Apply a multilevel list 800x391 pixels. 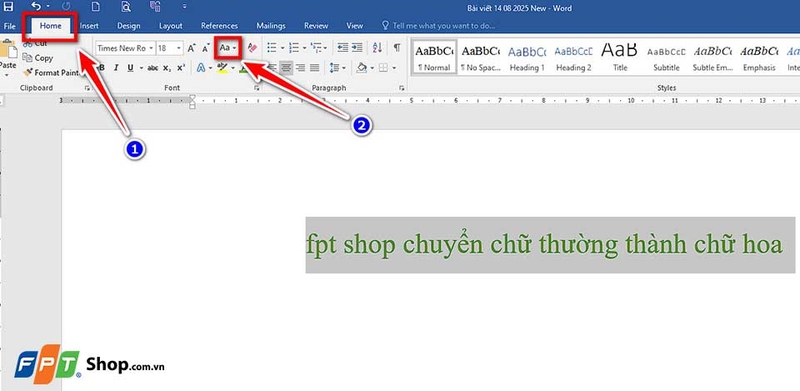pyautogui.click(x=316, y=47)
